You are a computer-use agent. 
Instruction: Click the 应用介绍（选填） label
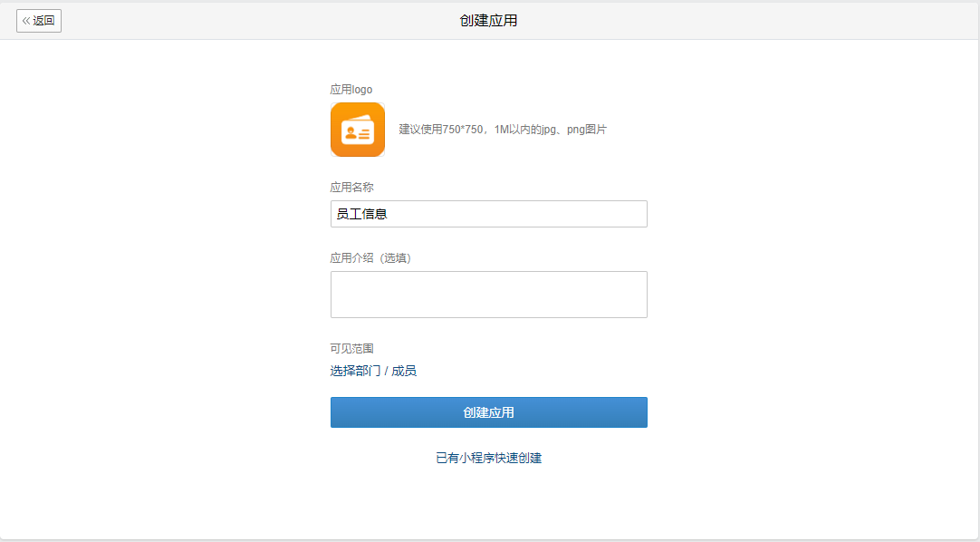pos(370,258)
